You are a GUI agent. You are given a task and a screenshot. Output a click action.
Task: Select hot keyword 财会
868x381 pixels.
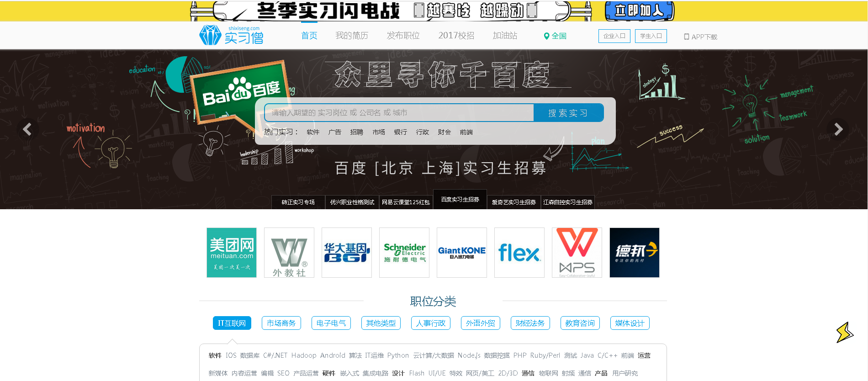coord(445,132)
